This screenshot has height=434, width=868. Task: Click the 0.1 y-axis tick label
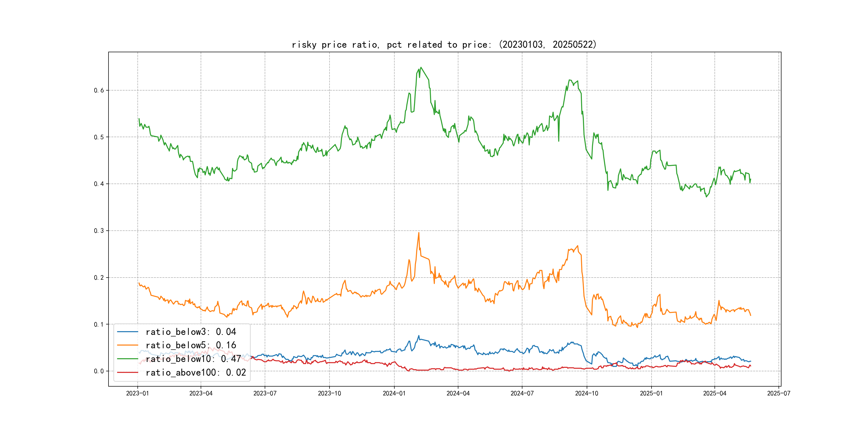pos(99,324)
